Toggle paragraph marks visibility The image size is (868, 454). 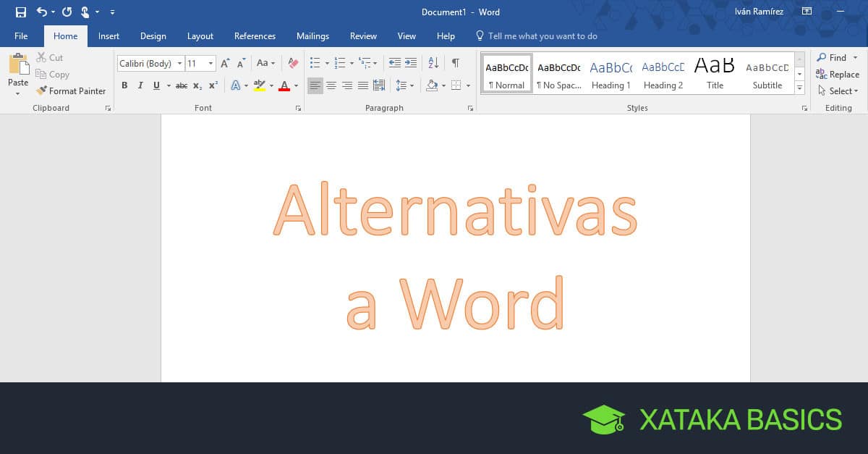pos(455,63)
